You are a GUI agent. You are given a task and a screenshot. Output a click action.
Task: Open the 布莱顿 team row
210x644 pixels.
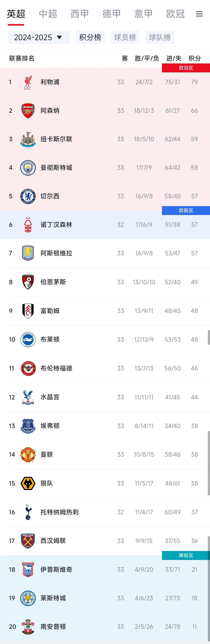(x=105, y=339)
